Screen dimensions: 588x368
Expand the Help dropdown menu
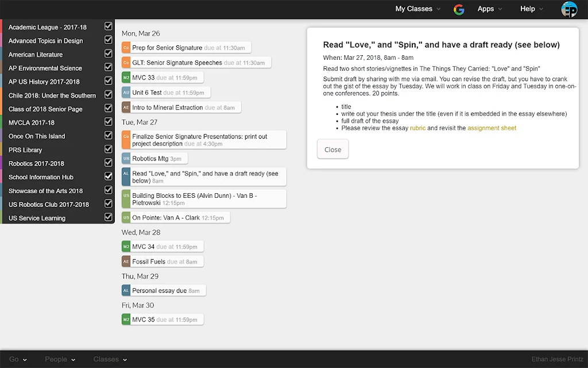[531, 9]
